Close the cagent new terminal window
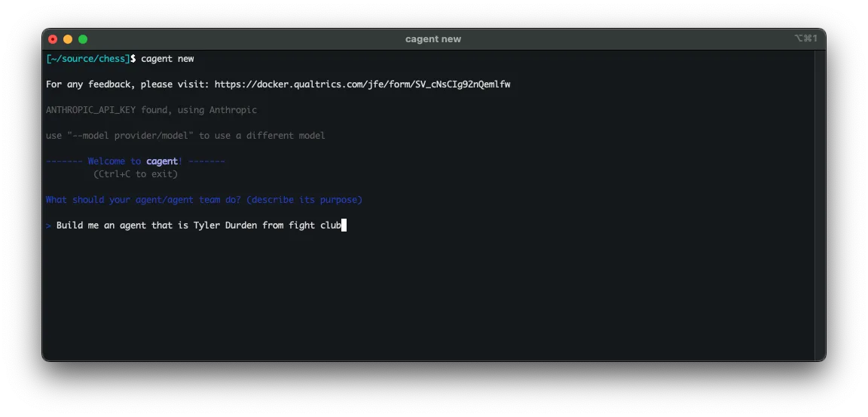 [x=53, y=39]
